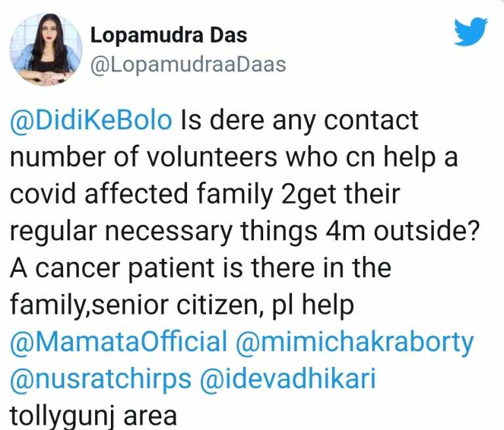Click the '4m' word in tweet
504x430 pixels.
point(345,232)
